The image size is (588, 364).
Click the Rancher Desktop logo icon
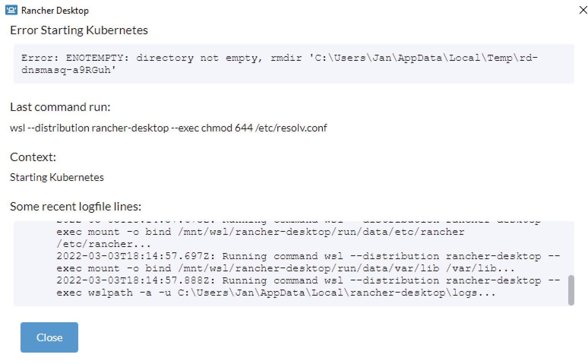[11, 10]
